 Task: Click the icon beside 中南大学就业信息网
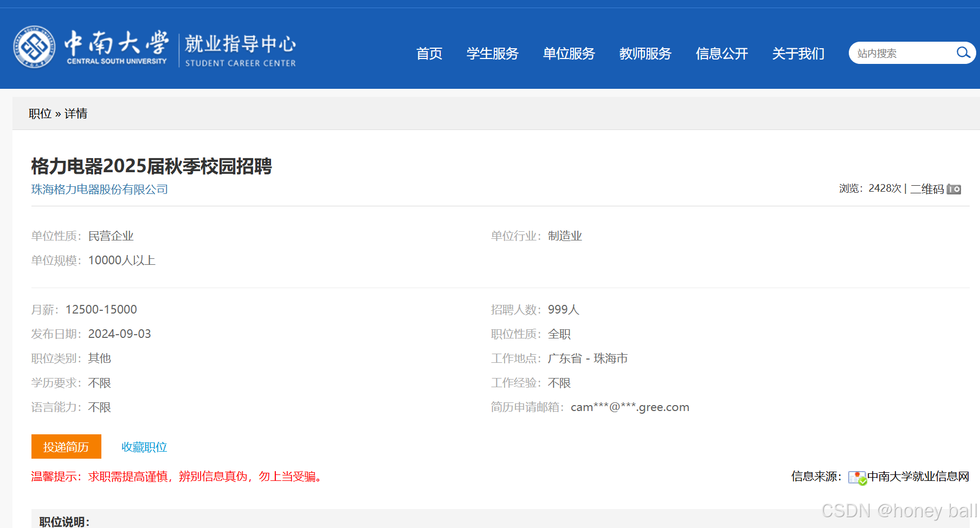857,478
